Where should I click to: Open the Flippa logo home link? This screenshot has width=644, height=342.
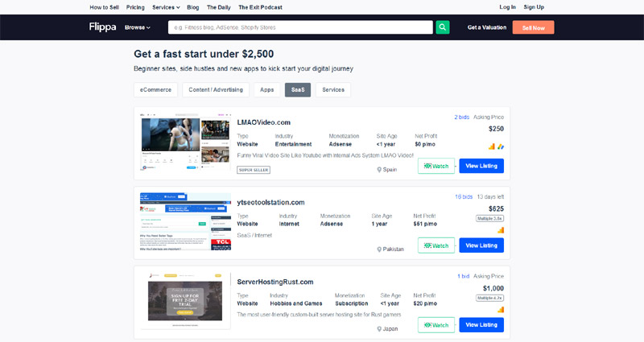point(103,27)
